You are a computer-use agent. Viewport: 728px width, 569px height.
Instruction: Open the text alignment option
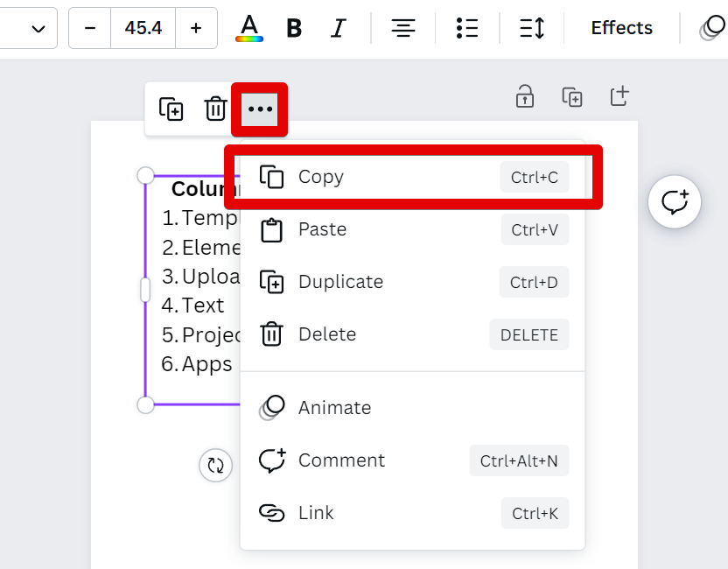[x=402, y=28]
